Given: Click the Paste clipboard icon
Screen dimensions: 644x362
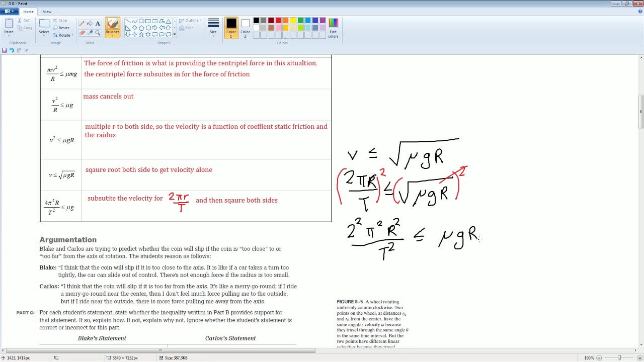Looking at the screenshot, I should [x=9, y=23].
